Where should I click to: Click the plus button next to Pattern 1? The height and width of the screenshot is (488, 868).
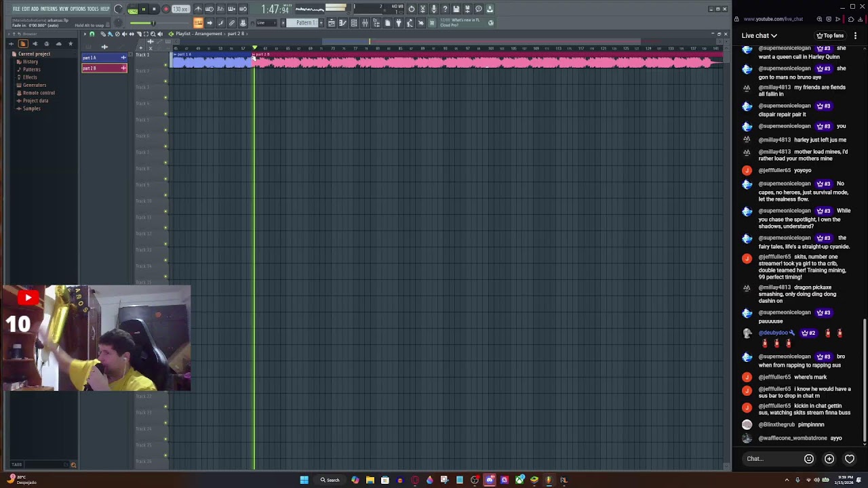pyautogui.click(x=321, y=22)
